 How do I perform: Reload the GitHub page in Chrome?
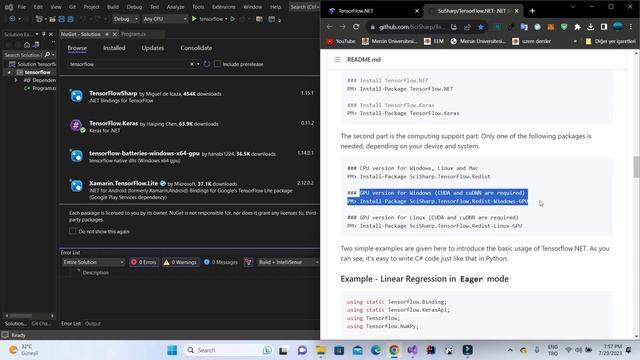(356, 27)
